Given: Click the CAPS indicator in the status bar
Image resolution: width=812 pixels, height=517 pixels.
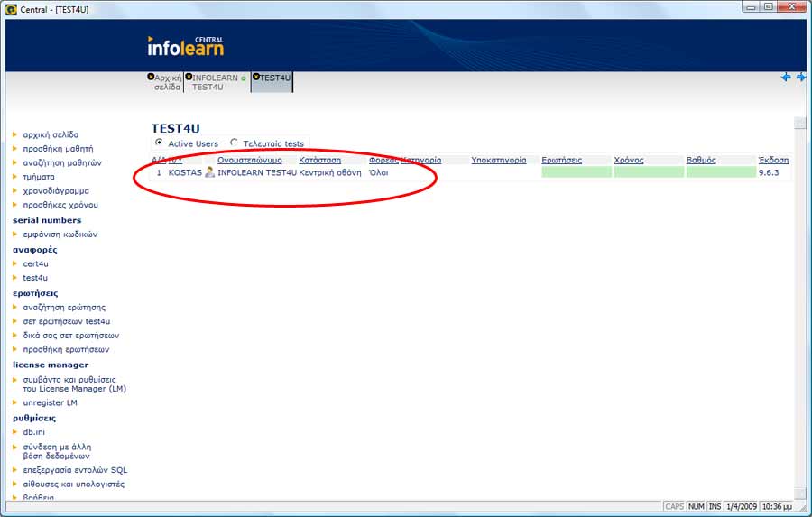Looking at the screenshot, I should 674,506.
